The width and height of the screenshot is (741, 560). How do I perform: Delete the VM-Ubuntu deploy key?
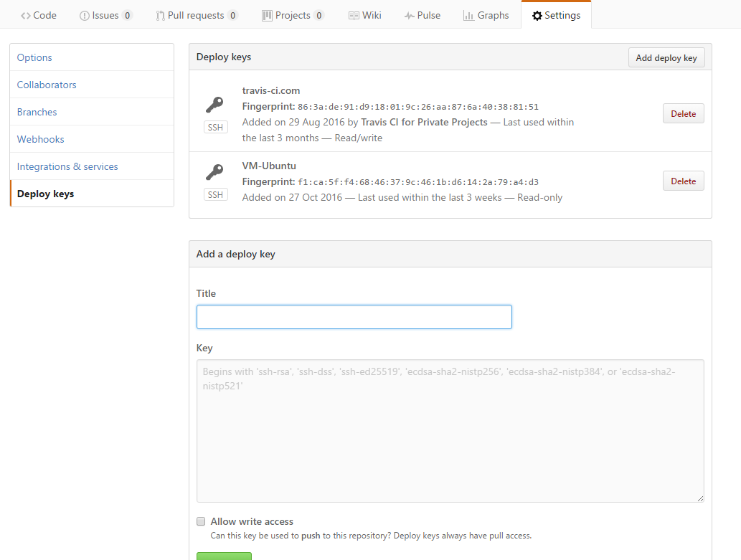[683, 181]
